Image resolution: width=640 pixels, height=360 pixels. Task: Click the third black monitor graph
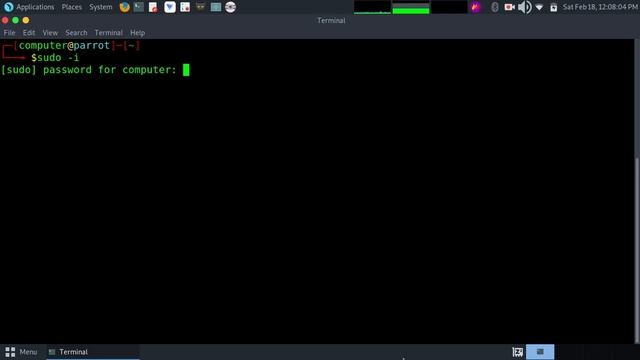coord(449,7)
